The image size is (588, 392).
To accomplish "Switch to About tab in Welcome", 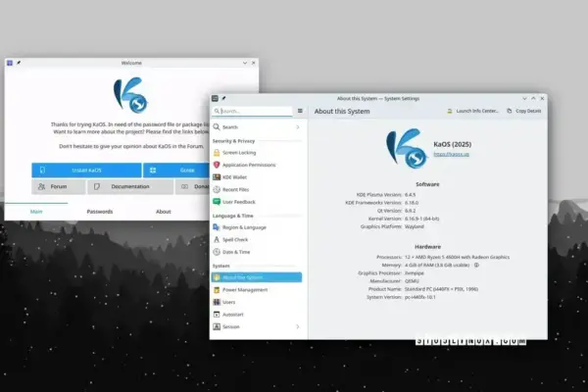I will pos(163,212).
